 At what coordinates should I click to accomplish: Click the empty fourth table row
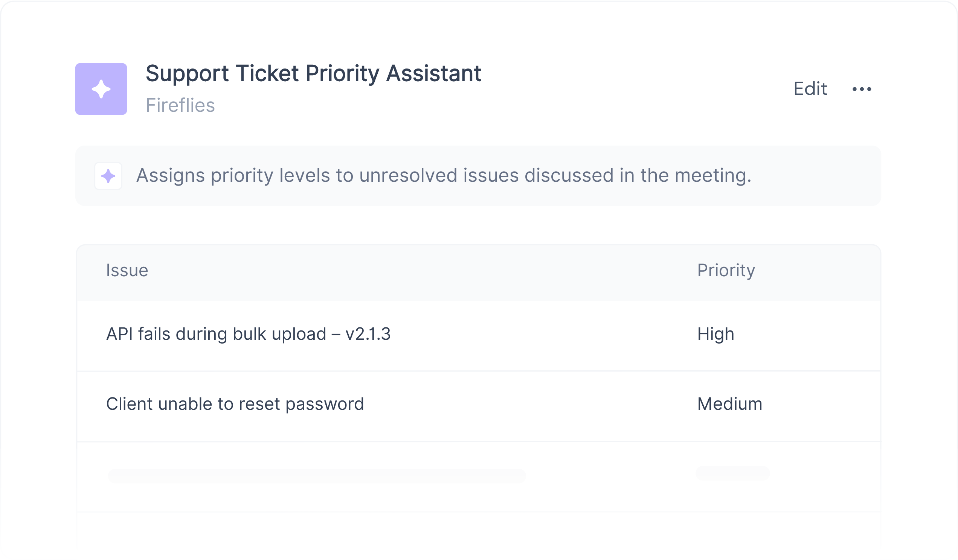[478, 532]
